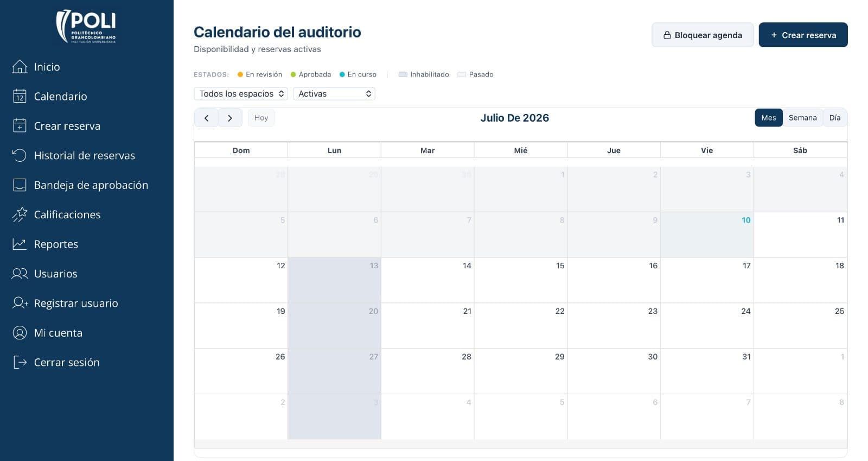Click the plus icon on Crear reserva button
The width and height of the screenshot is (868, 461).
pos(774,35)
